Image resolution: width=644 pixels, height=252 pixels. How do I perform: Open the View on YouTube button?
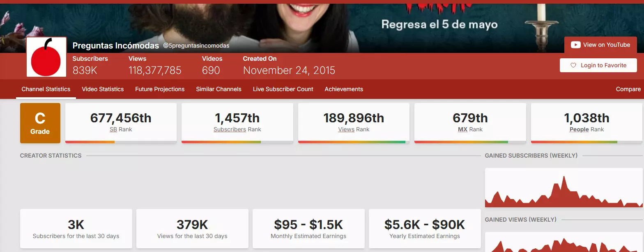coord(600,45)
